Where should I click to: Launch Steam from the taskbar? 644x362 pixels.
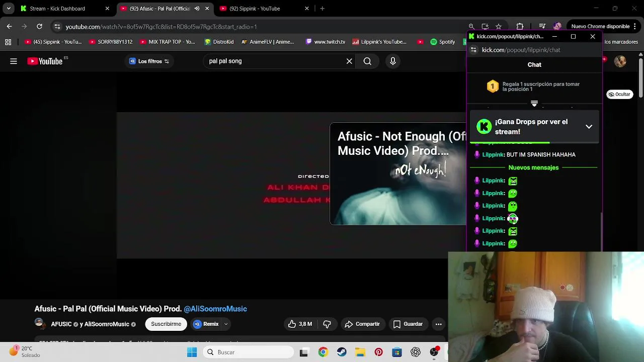[x=342, y=352]
